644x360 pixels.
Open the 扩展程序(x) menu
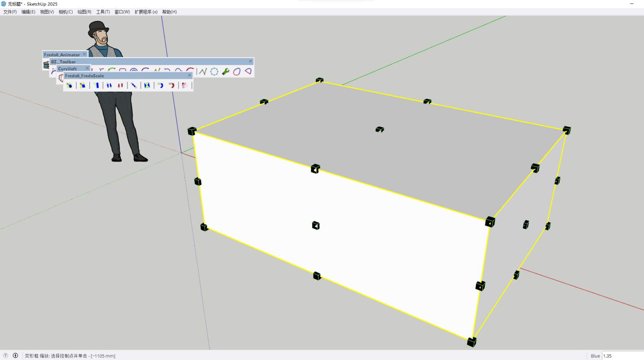pyautogui.click(x=146, y=12)
